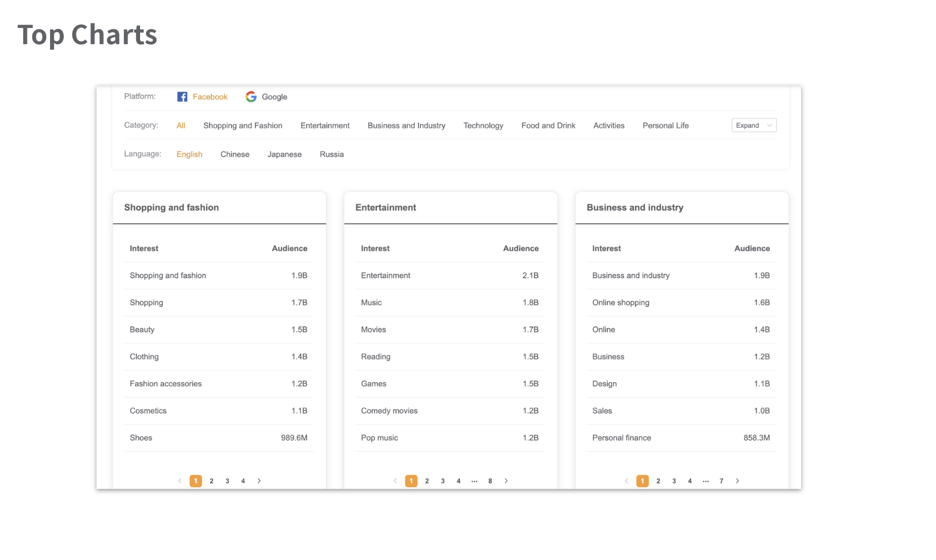Open the Food and Drink category
The width and height of the screenshot is (936, 560).
[548, 125]
